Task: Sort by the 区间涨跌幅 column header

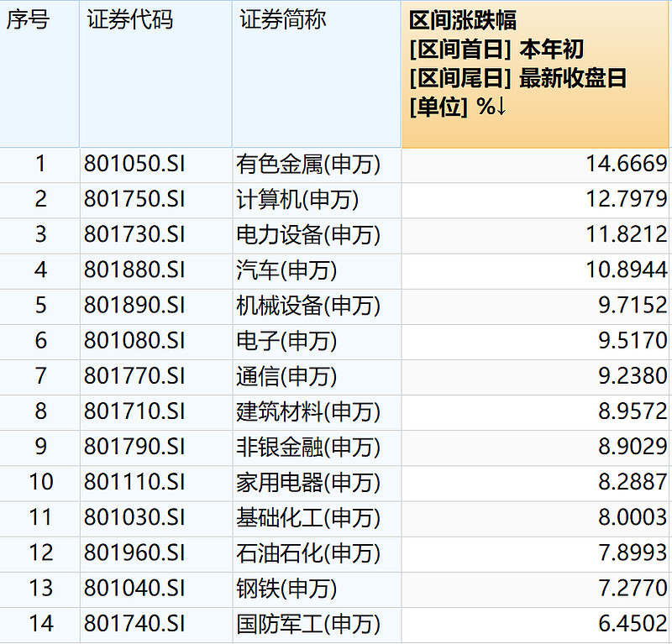Action: [x=535, y=74]
